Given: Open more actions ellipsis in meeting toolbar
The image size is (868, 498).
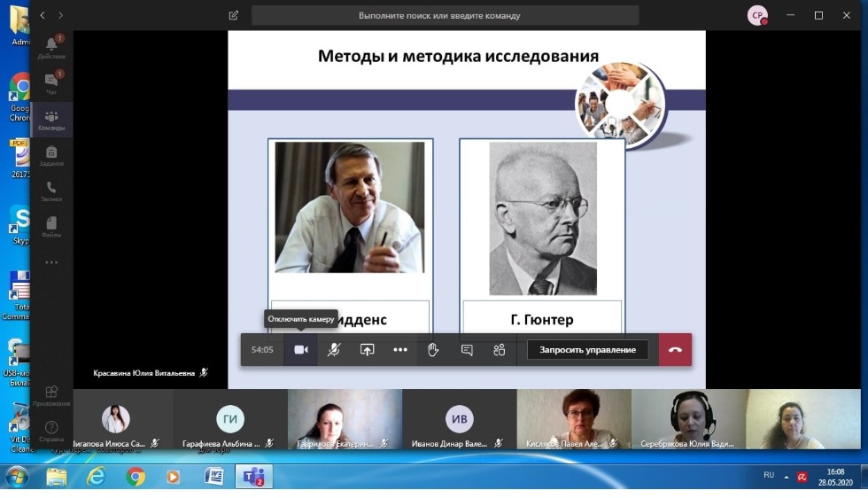Looking at the screenshot, I should coord(400,350).
